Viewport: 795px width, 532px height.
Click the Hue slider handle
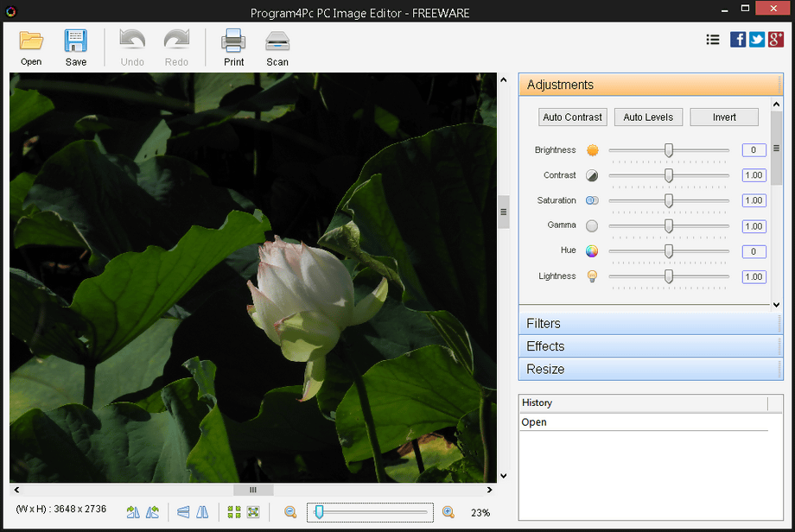pos(669,250)
